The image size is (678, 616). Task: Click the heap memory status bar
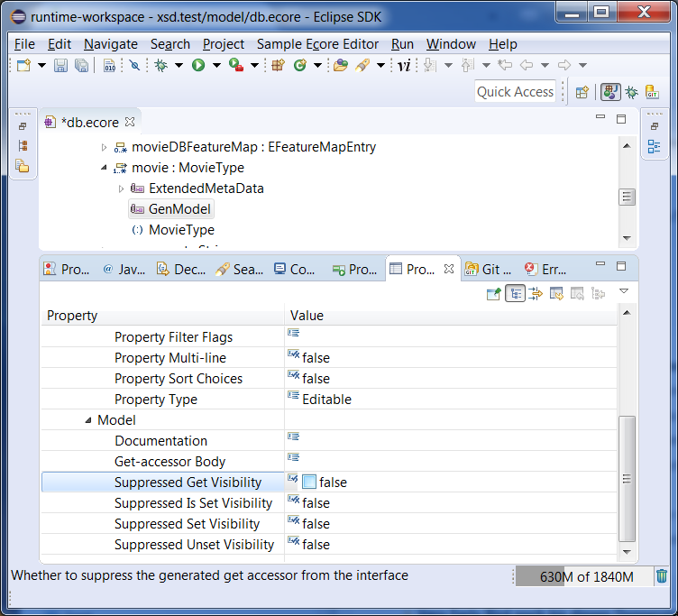(x=584, y=576)
